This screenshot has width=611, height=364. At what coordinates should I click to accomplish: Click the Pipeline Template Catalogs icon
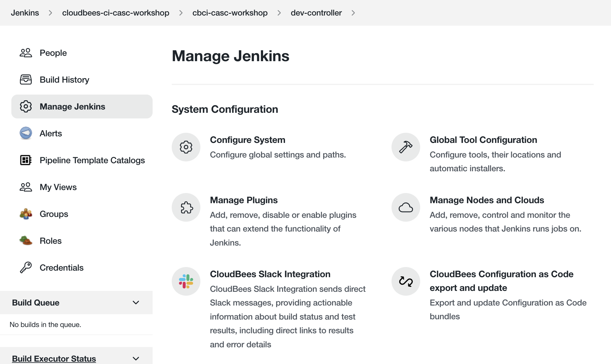[26, 160]
